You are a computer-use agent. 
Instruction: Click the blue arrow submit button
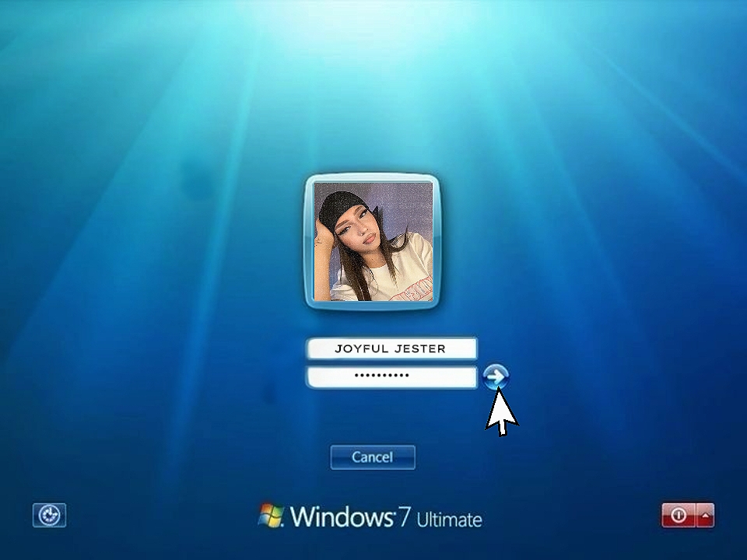pyautogui.click(x=496, y=377)
